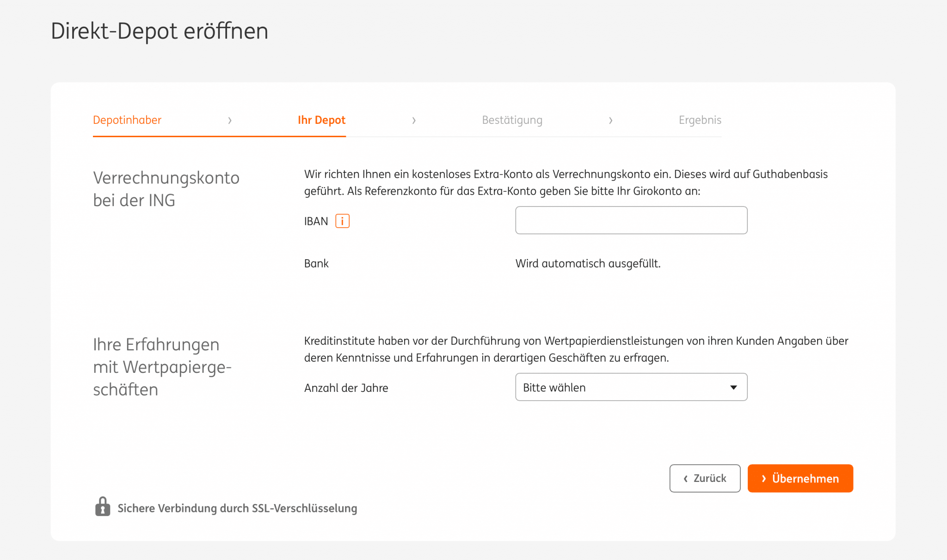Click the Anzahl der Jahre label

pos(346,388)
